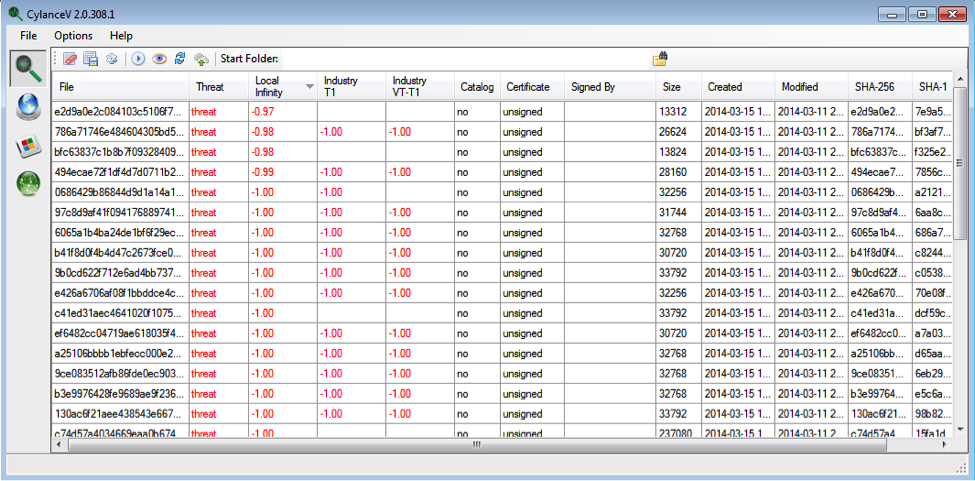The height and width of the screenshot is (481, 975).
Task: Select file row 9b0cd622f712e6ad4bb737...
Action: tap(502, 272)
